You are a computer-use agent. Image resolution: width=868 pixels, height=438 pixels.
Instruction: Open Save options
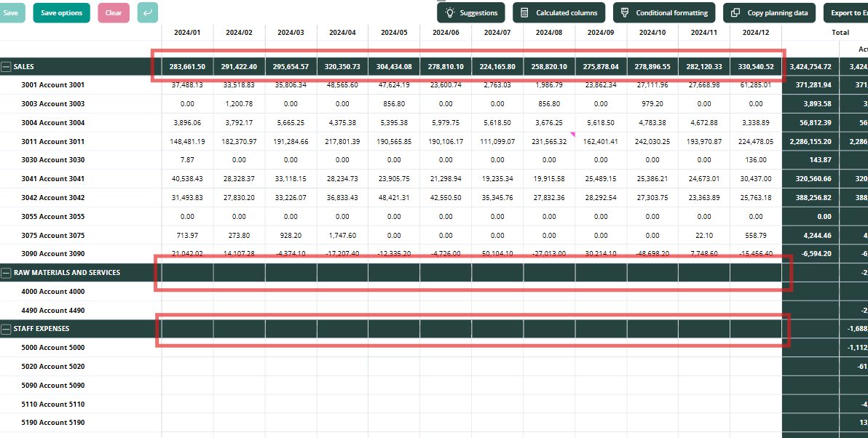pos(61,12)
